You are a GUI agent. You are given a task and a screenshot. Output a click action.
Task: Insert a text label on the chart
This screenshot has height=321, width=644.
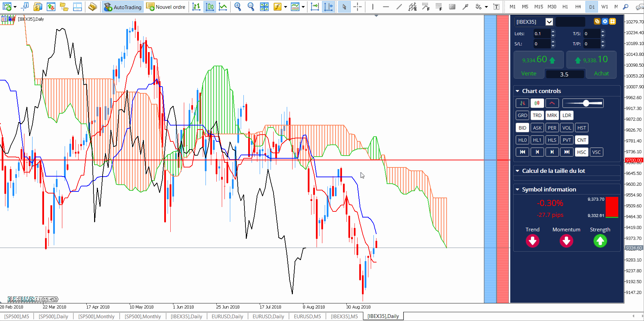(496, 7)
